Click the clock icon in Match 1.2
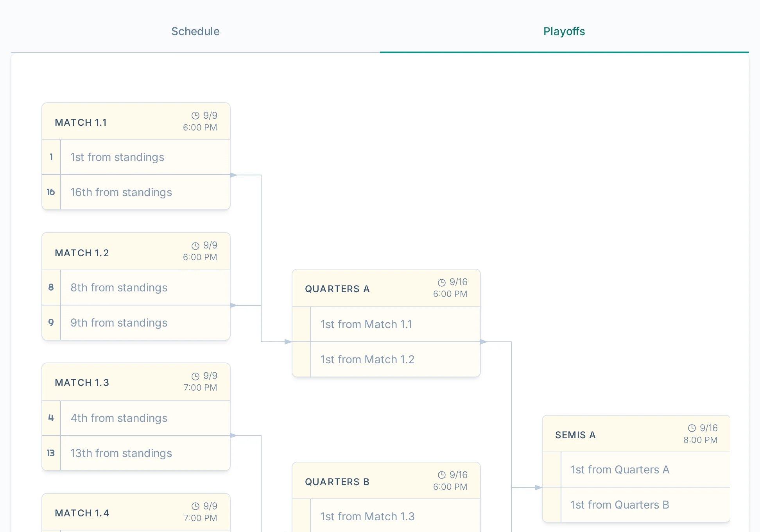This screenshot has width=760, height=532. 195,246
